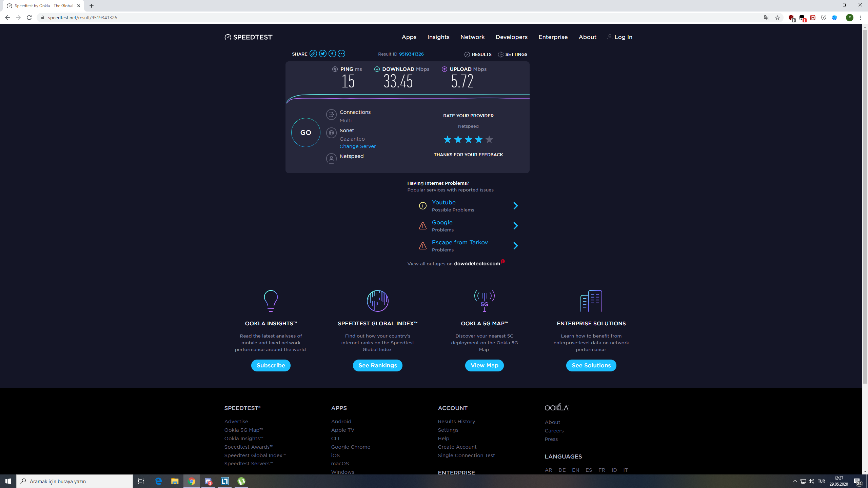Start a new test with GO

tap(305, 133)
